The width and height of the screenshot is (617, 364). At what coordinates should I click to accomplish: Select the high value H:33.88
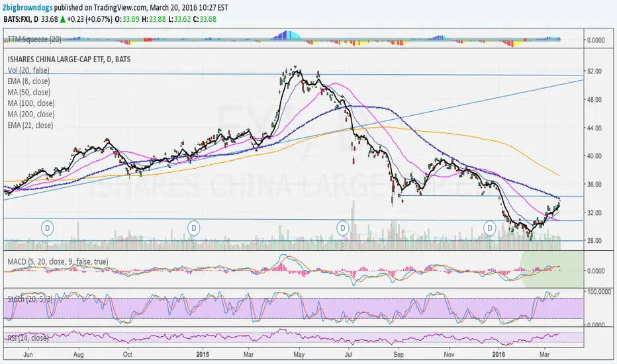coord(154,19)
